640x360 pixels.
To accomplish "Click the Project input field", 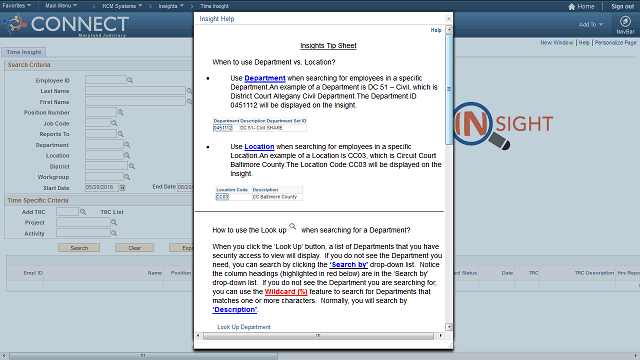I will pos(83,222).
